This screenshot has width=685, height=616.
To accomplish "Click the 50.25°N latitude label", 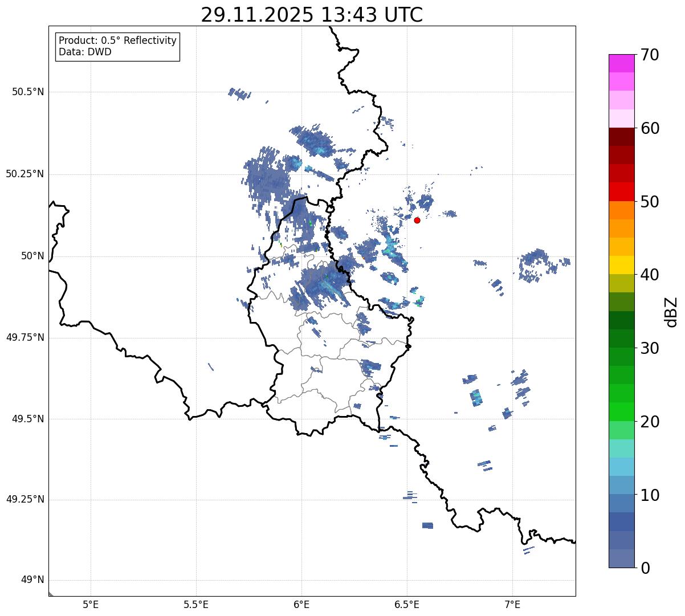I will 25,174.
